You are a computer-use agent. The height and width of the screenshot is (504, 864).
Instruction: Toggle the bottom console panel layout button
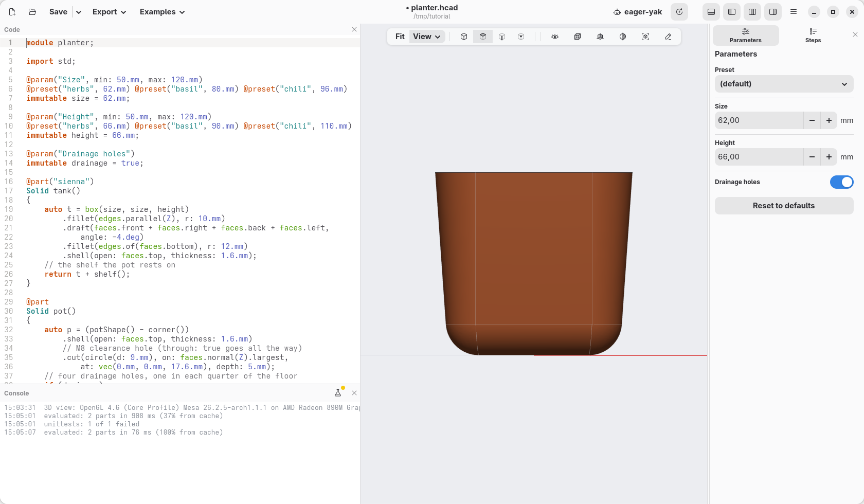pyautogui.click(x=711, y=12)
